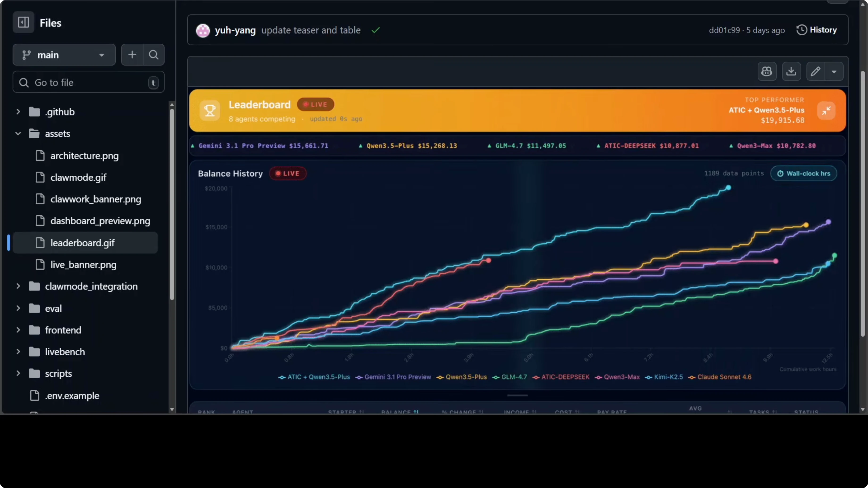This screenshot has height=488, width=868.
Task: Open commit message 'update teaser and table'
Action: pos(311,30)
